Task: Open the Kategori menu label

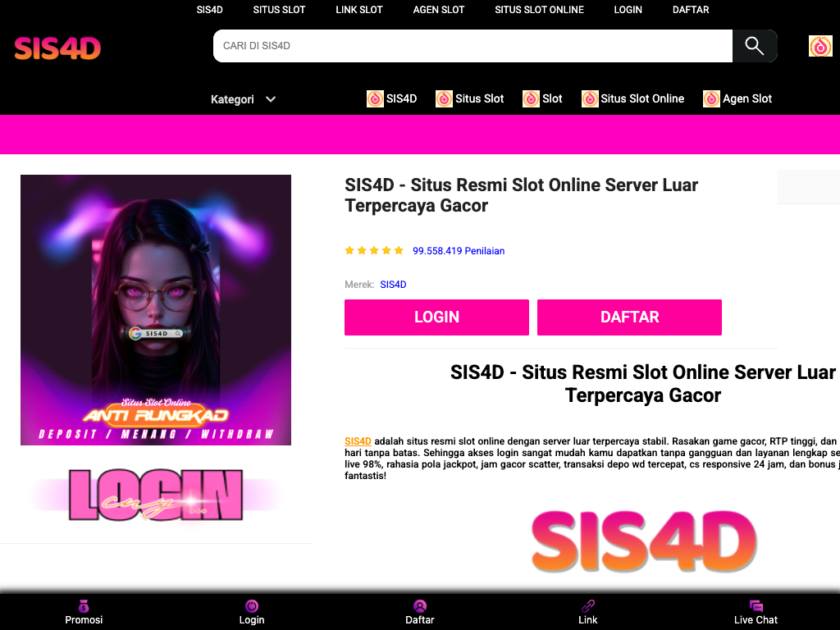Action: (232, 99)
